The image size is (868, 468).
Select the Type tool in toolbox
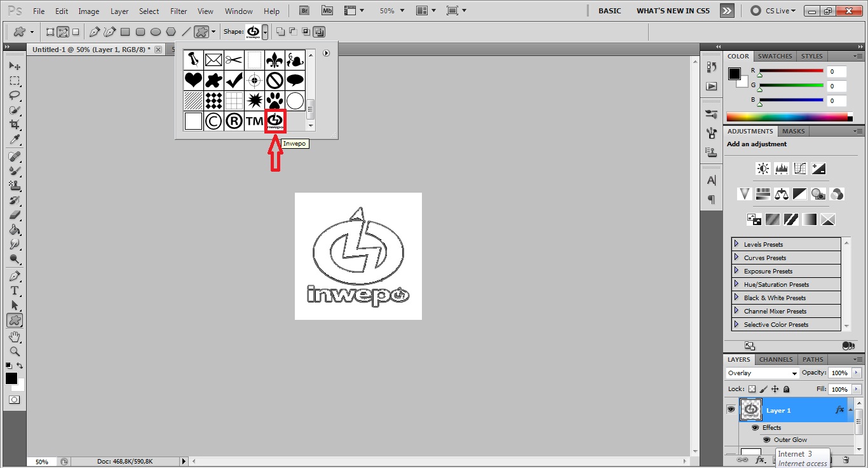[x=15, y=291]
